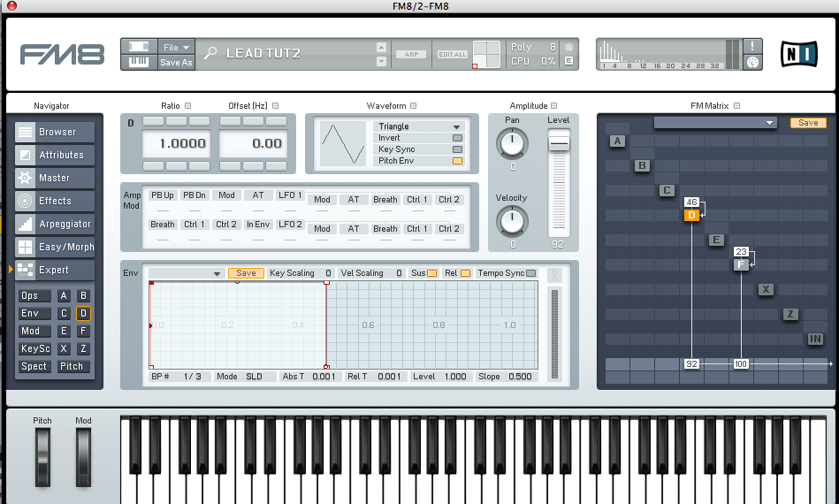The height and width of the screenshot is (504, 839).
Task: Open the Arpeggiator page icon
Action: [25, 224]
